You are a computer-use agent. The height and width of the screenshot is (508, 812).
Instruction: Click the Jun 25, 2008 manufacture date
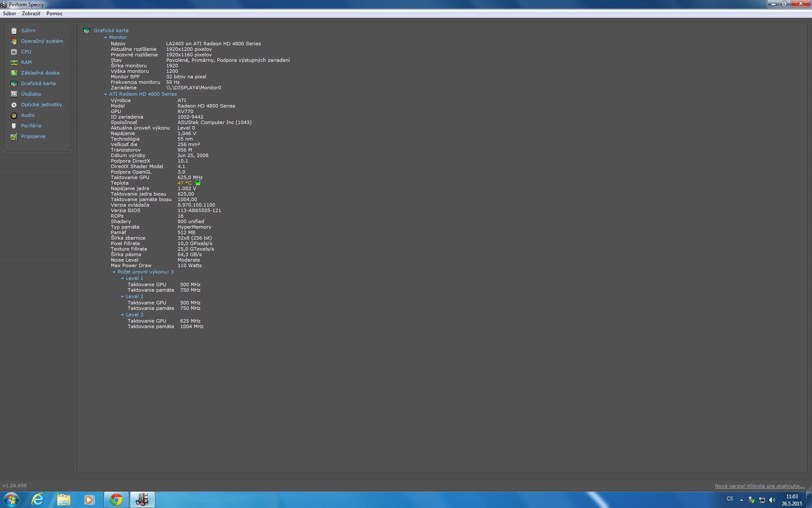coord(193,155)
